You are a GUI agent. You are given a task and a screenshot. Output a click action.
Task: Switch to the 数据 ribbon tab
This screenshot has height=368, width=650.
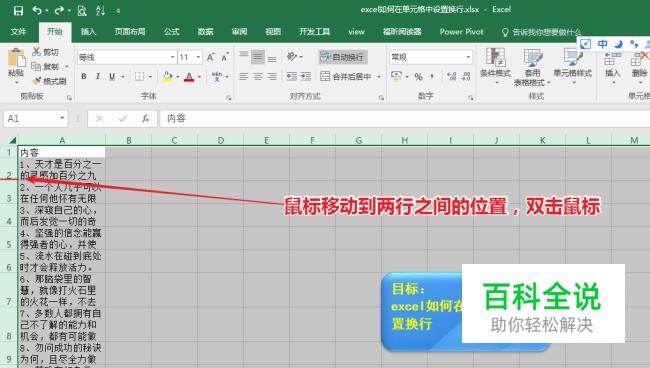coord(205,31)
